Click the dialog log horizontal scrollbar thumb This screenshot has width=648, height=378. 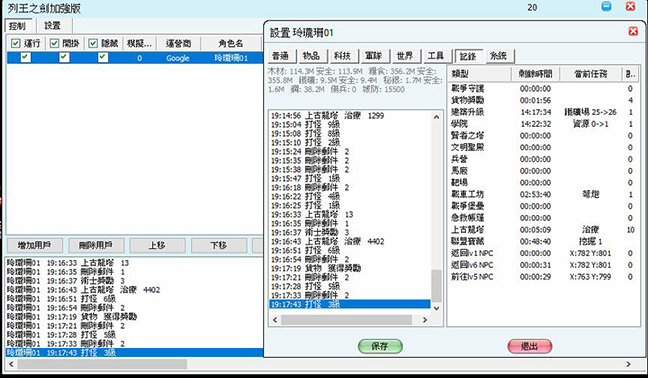pyautogui.click(x=346, y=320)
